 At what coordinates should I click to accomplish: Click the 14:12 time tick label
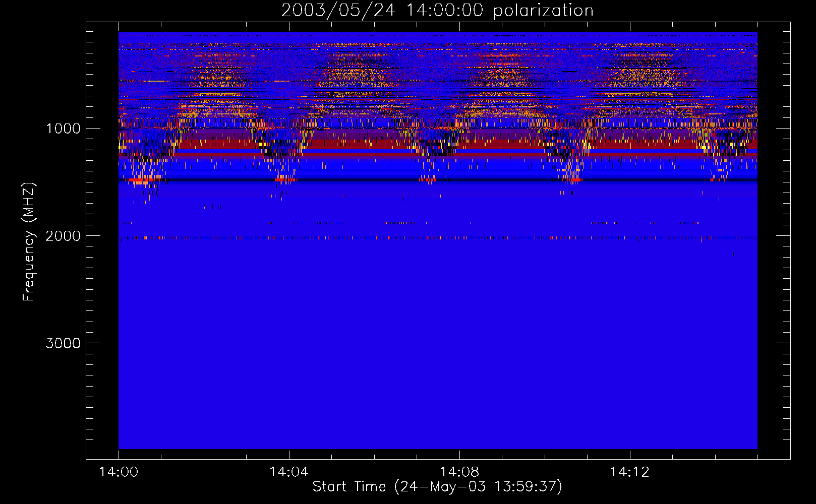point(630,472)
